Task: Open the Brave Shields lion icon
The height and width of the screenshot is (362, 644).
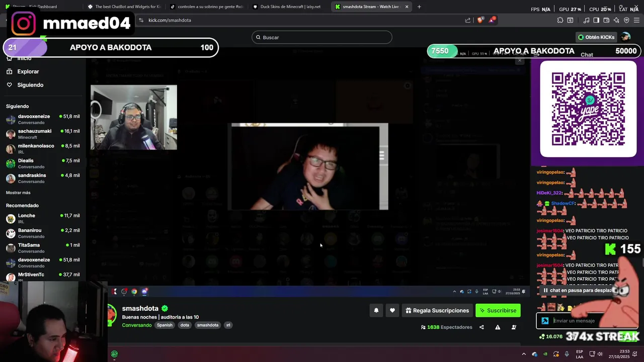Action: tap(480, 20)
